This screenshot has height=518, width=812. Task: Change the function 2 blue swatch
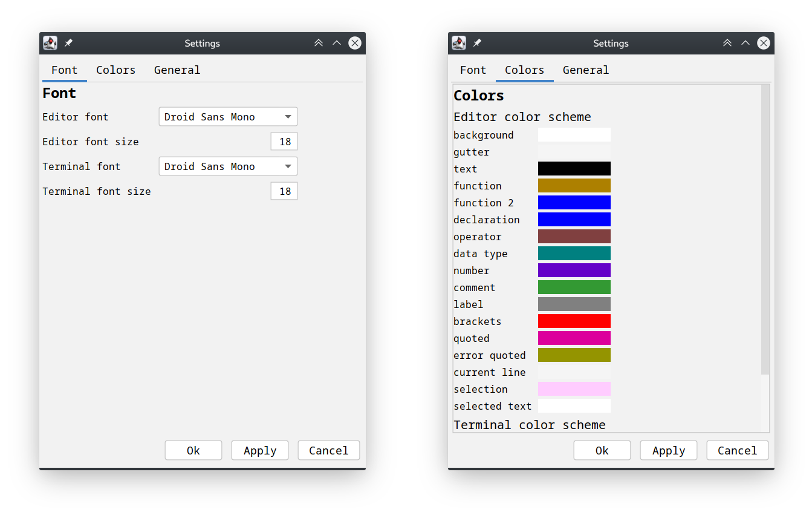574,203
